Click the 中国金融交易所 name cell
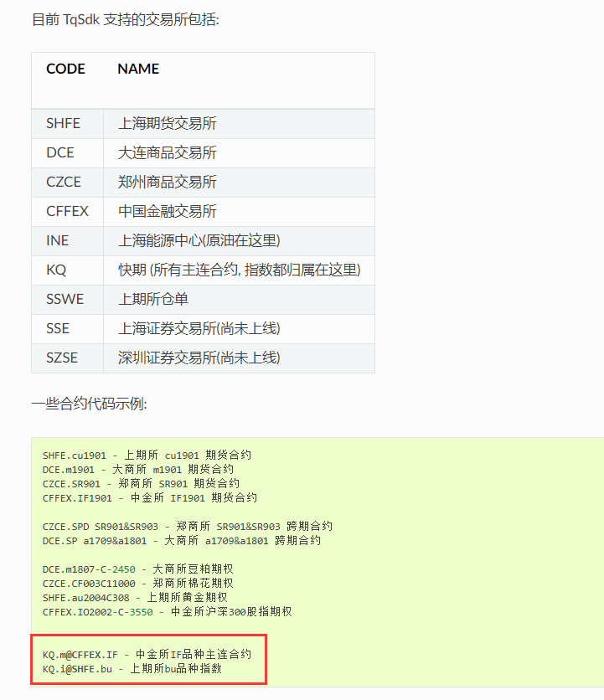The width and height of the screenshot is (604, 700). pos(239,212)
